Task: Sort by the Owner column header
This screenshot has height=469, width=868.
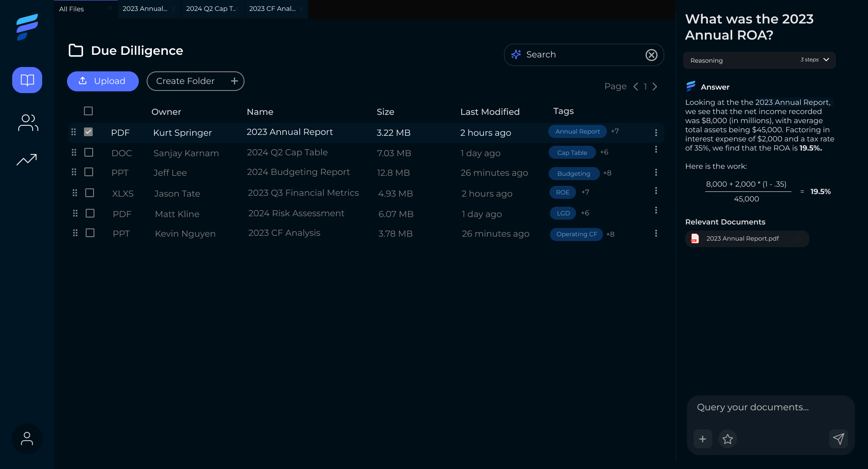Action: (166, 112)
